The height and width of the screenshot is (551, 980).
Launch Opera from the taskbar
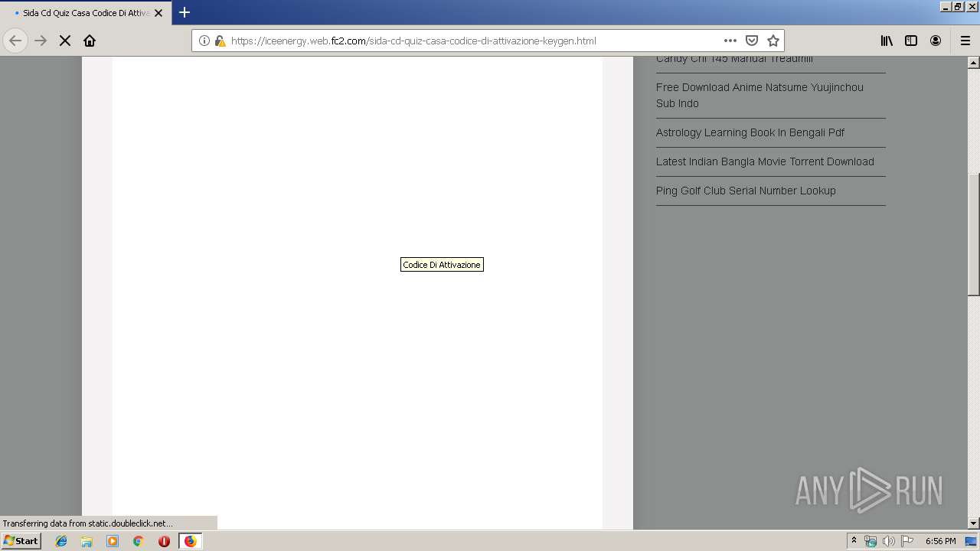164,541
